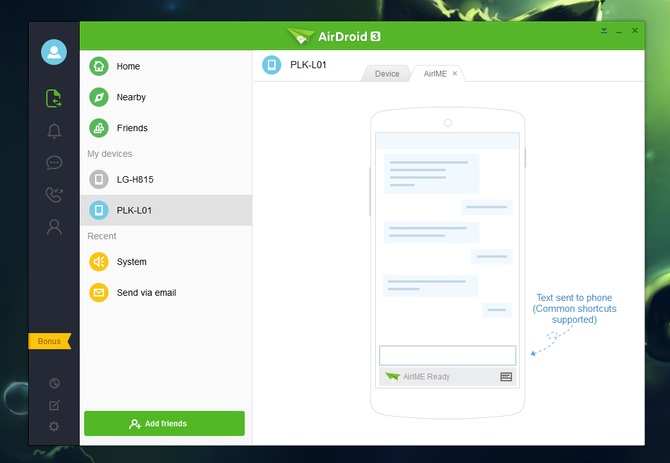Click the yellow Bonus ribbon
Screen dimensions: 670x463
tap(49, 341)
